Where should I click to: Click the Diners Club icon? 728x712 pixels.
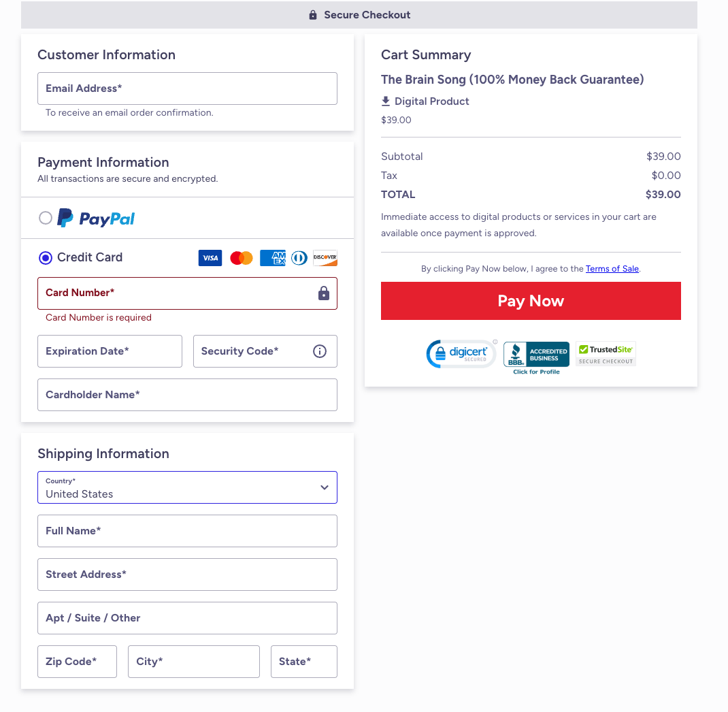[x=299, y=258]
